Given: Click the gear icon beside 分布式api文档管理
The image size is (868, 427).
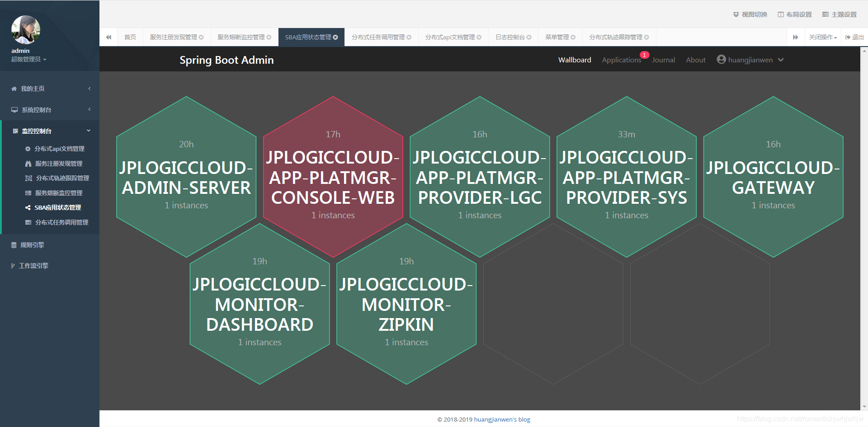Looking at the screenshot, I should [x=28, y=149].
